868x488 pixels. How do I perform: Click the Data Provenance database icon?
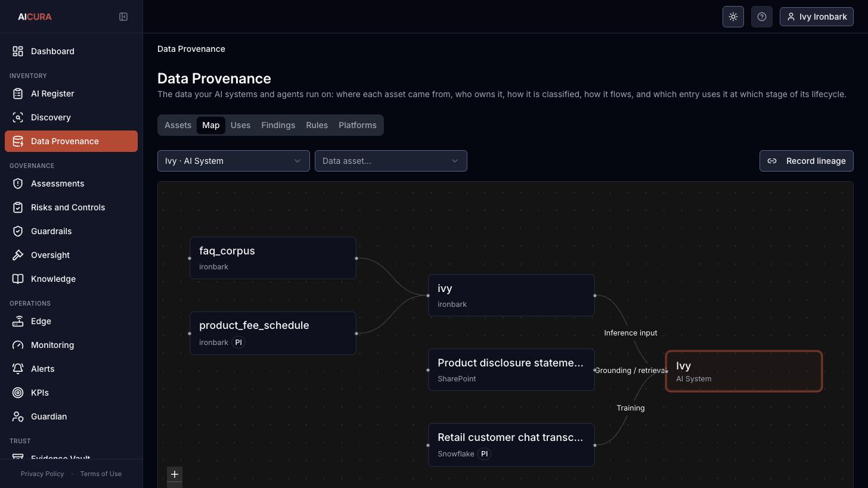click(x=18, y=141)
